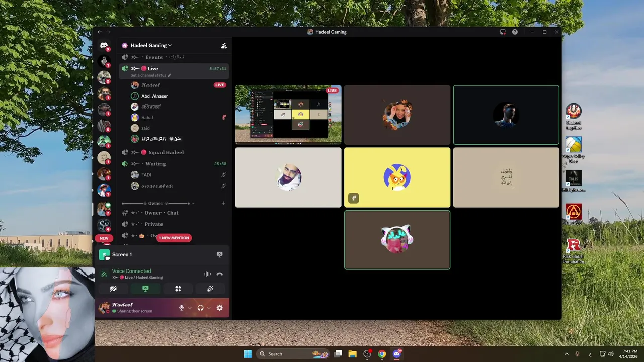Open noise suppression options
The image size is (644, 362).
click(207, 274)
